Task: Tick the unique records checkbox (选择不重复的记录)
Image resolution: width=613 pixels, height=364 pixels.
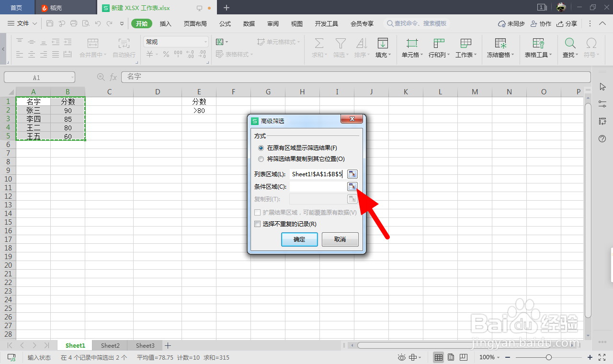Action: tap(258, 224)
